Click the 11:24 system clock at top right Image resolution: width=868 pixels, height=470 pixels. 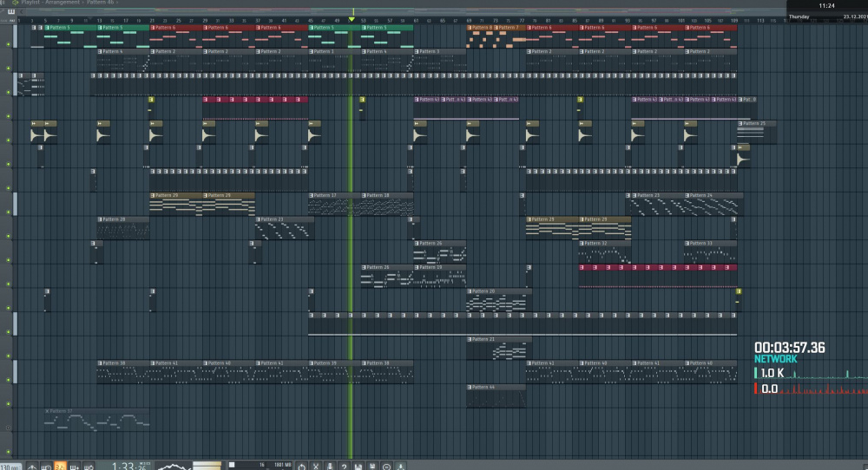[827, 6]
